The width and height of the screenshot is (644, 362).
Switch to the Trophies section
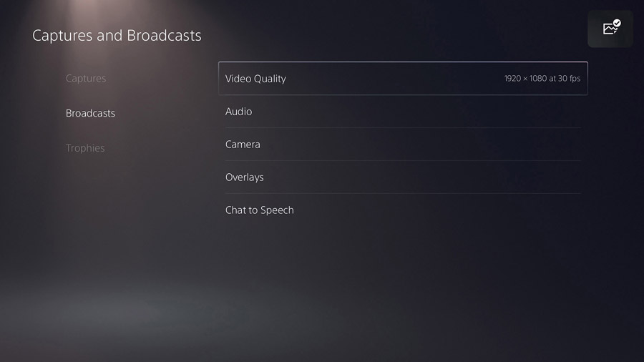(85, 148)
